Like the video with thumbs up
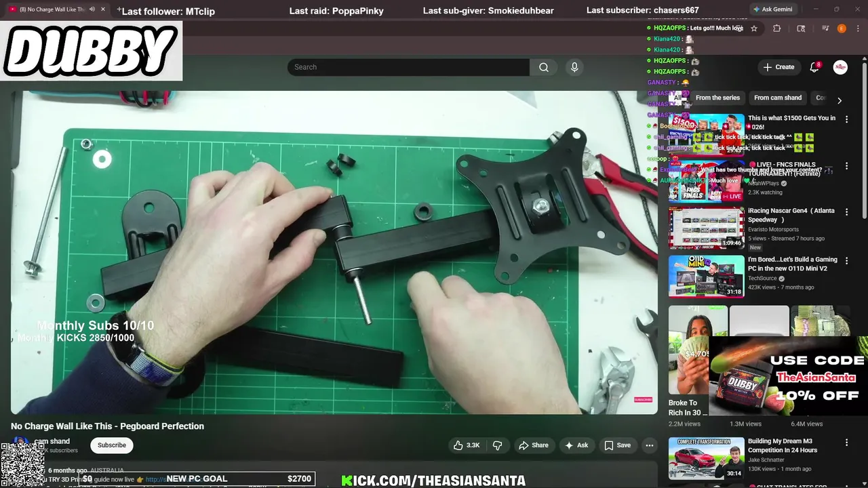Screen dimensions: 868x488 467,445
